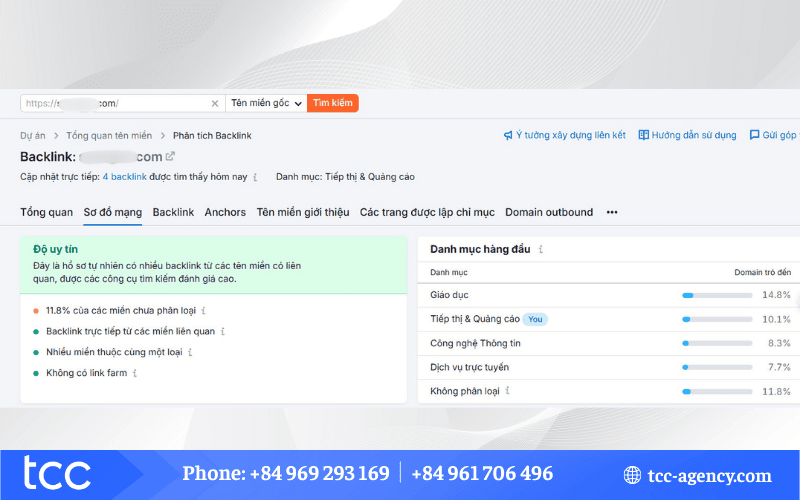Click the 7.7% progress bar

(717, 367)
